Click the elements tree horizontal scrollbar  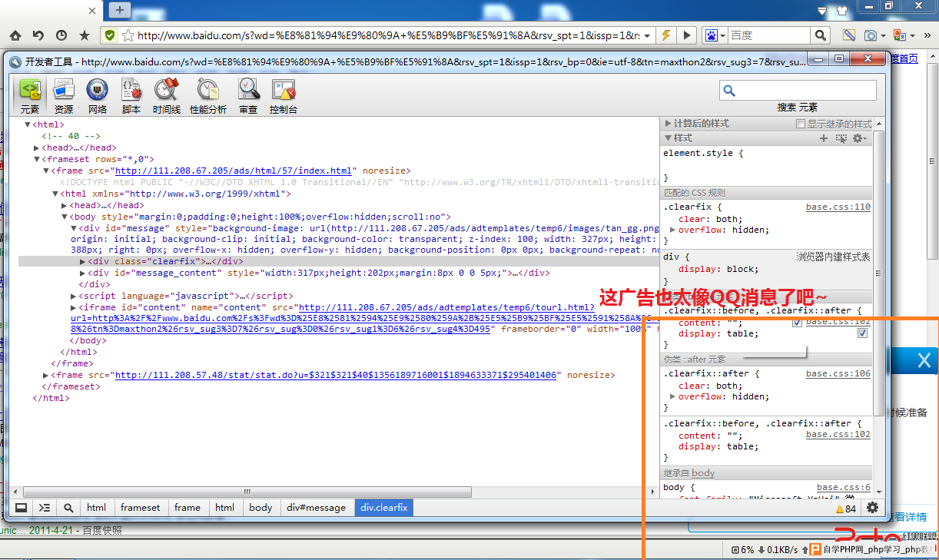247,492
